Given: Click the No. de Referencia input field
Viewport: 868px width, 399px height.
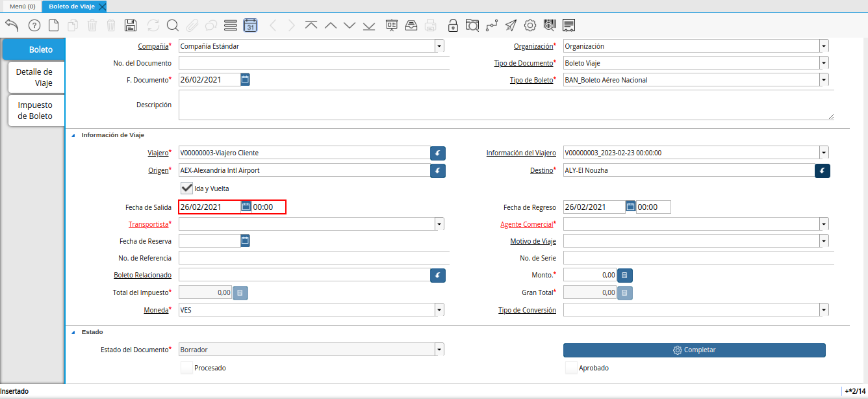Looking at the screenshot, I should [314, 258].
